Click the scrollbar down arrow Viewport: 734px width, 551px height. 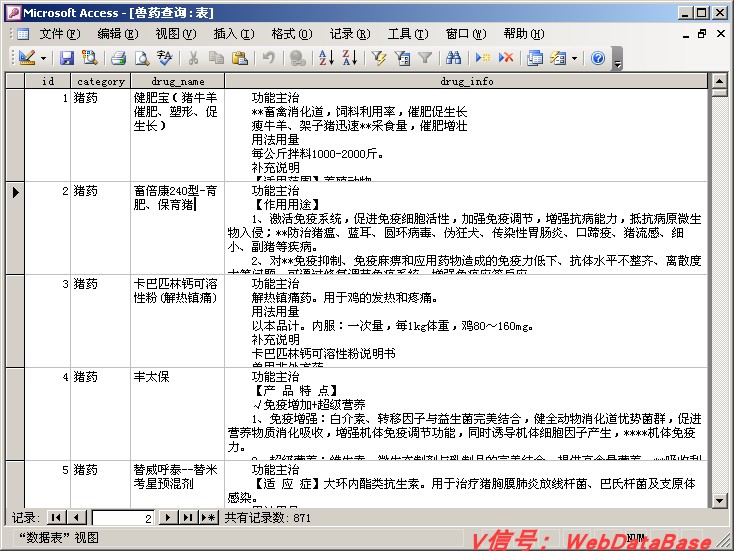pos(720,500)
